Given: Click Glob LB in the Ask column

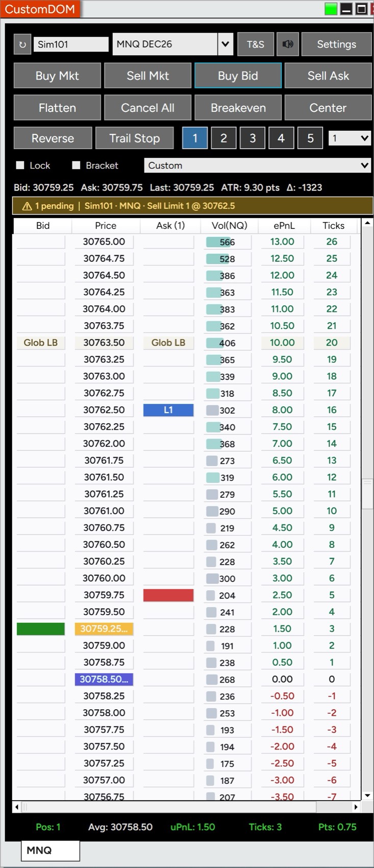Looking at the screenshot, I should click(168, 343).
